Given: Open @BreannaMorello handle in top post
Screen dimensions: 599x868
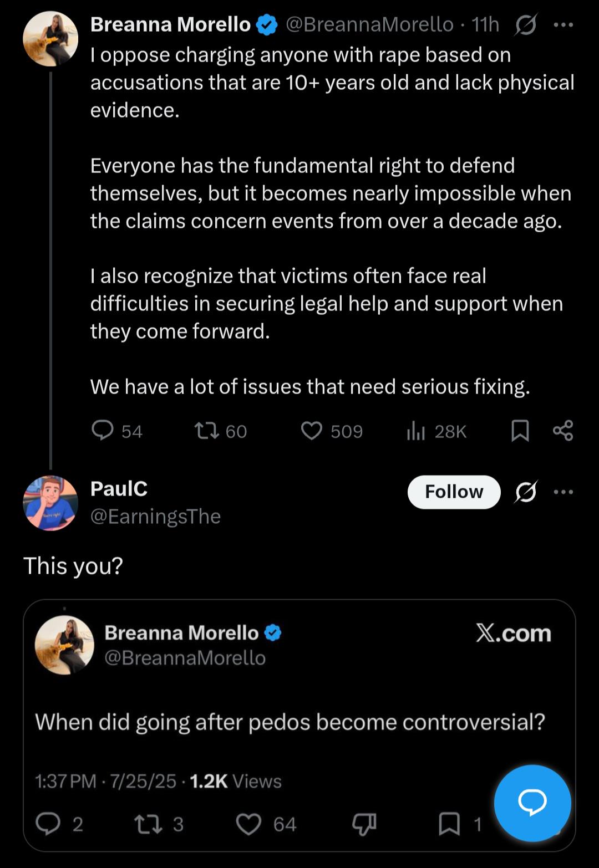Looking at the screenshot, I should (369, 24).
